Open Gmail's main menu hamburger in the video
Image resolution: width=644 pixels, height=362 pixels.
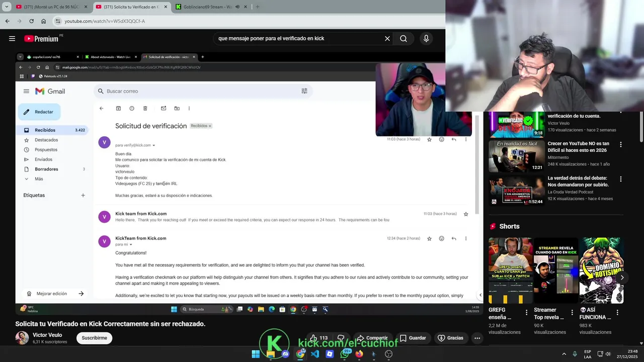coord(26,91)
